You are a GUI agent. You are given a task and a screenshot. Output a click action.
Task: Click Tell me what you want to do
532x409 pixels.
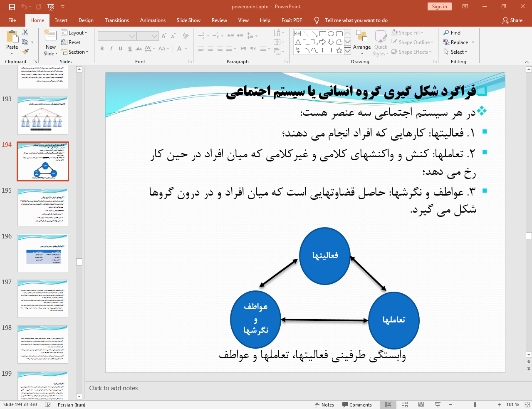point(356,20)
